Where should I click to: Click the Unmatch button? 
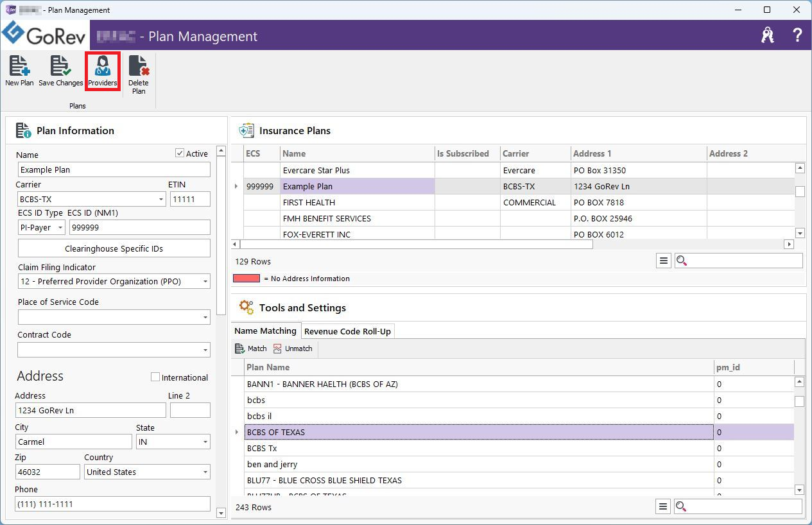(x=293, y=349)
